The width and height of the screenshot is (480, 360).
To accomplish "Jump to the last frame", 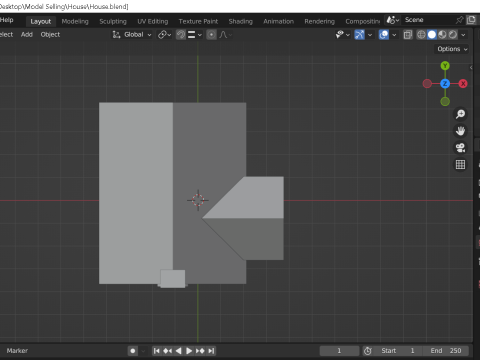I will (x=211, y=351).
